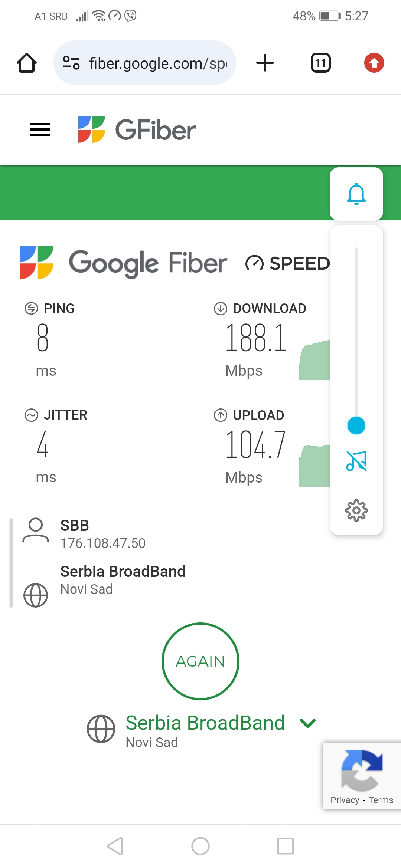Tap the globe icon beside server selector
Image resolution: width=401 pixels, height=868 pixels.
pos(101,729)
